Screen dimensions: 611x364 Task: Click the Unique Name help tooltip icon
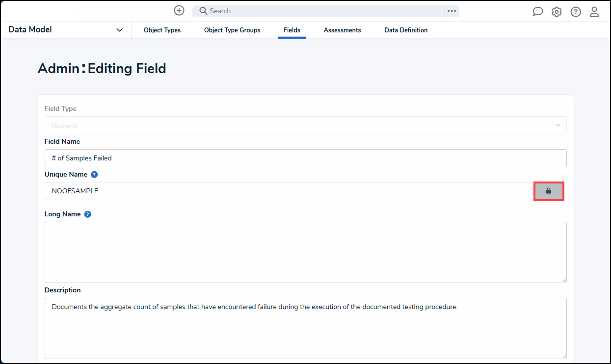94,174
